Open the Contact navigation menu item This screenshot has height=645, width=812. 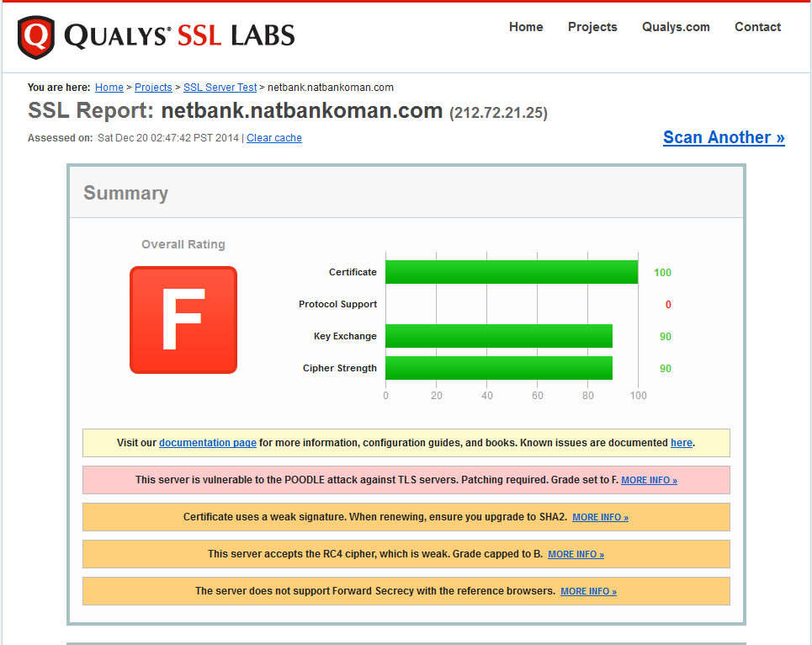(x=757, y=27)
